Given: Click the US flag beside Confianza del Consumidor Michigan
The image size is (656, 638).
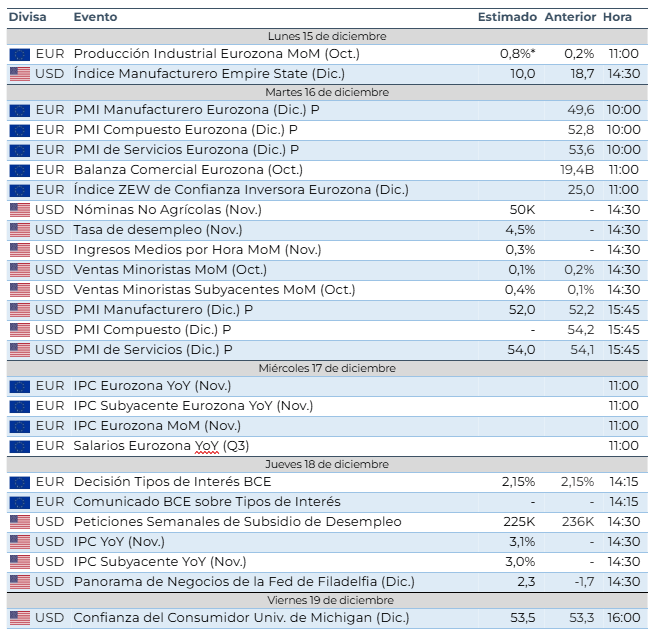Looking at the screenshot, I should click(x=19, y=618).
